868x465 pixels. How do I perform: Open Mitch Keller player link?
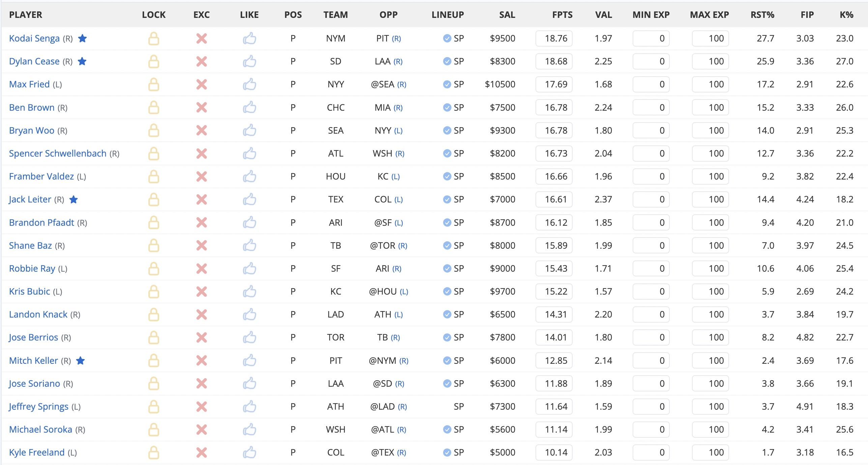(33, 361)
